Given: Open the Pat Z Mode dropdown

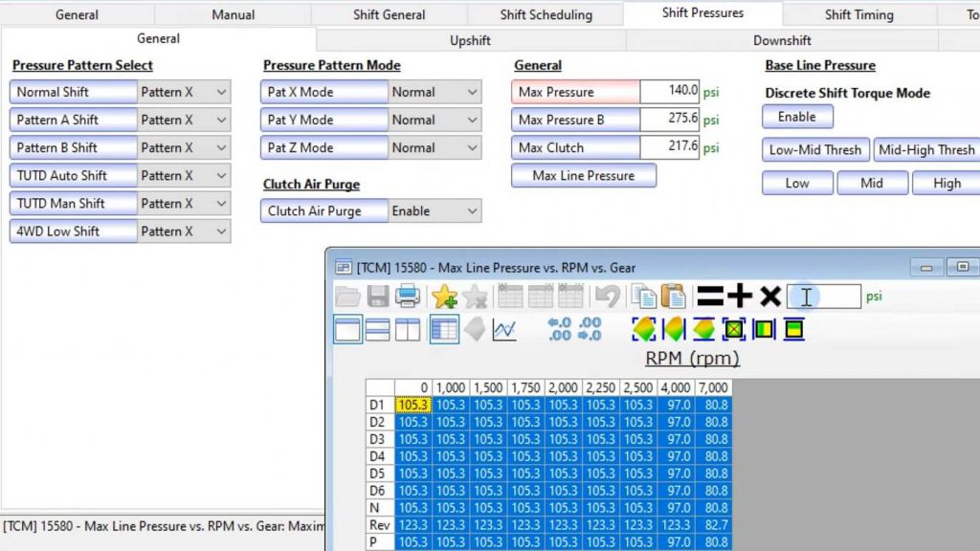Looking at the screenshot, I should pos(434,148).
